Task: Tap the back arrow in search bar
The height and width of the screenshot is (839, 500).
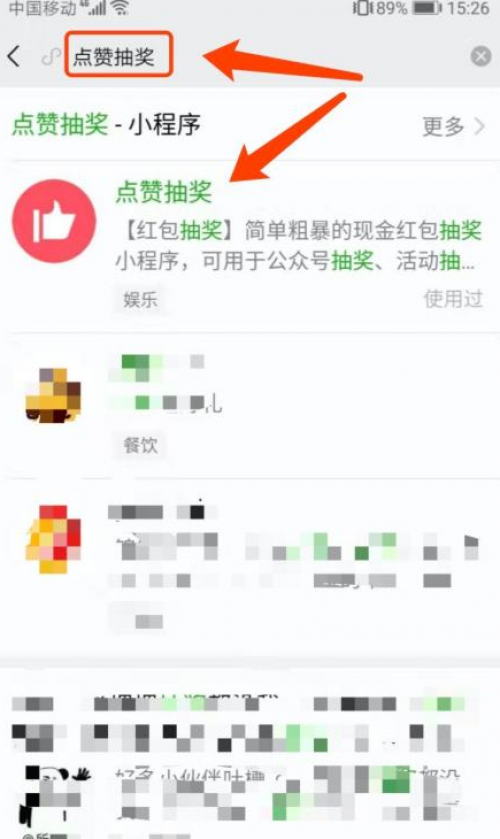Action: coord(14,56)
